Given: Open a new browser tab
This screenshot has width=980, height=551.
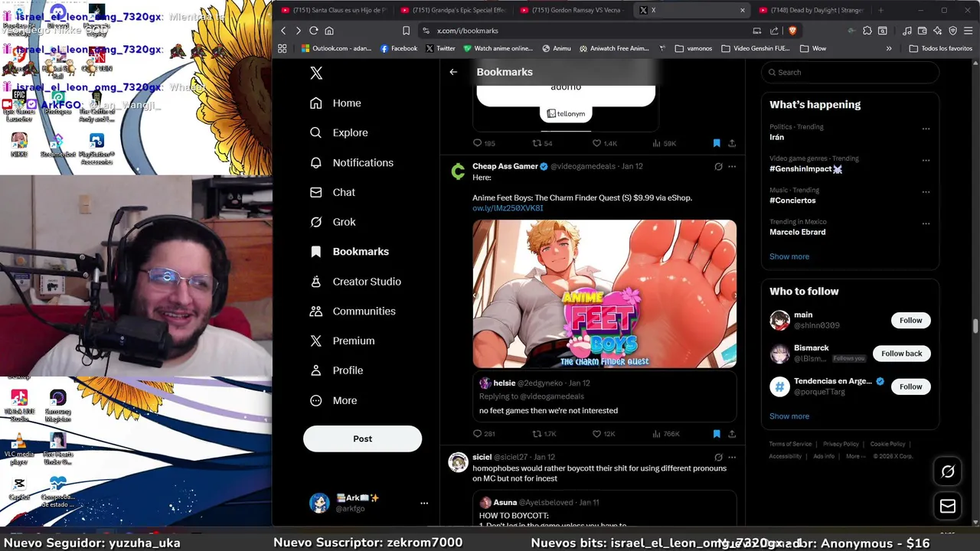Looking at the screenshot, I should point(880,10).
